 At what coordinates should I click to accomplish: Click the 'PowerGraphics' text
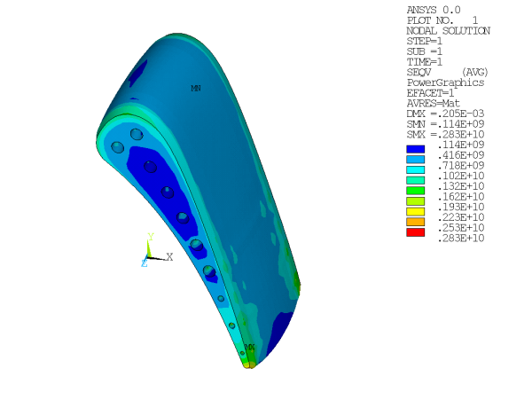pyautogui.click(x=445, y=82)
